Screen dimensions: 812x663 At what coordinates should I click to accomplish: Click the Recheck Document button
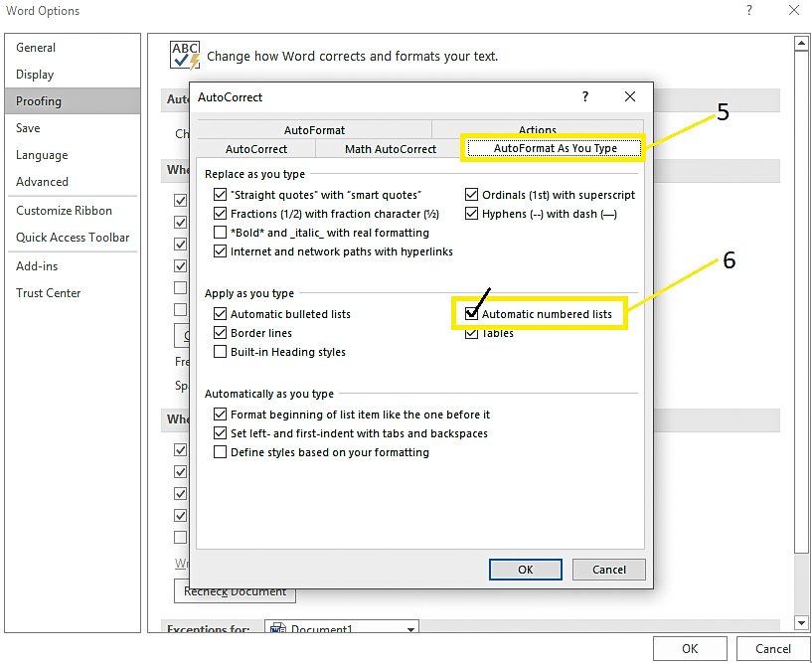[x=235, y=591]
